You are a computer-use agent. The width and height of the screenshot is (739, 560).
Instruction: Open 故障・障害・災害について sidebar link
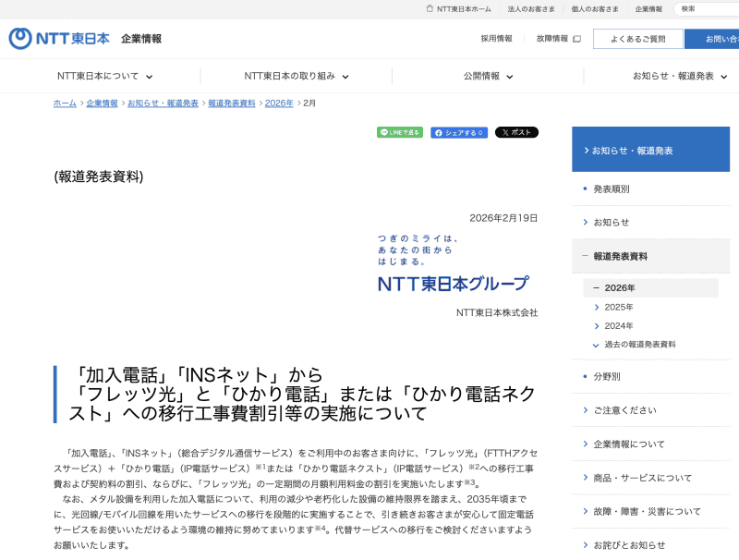[648, 511]
